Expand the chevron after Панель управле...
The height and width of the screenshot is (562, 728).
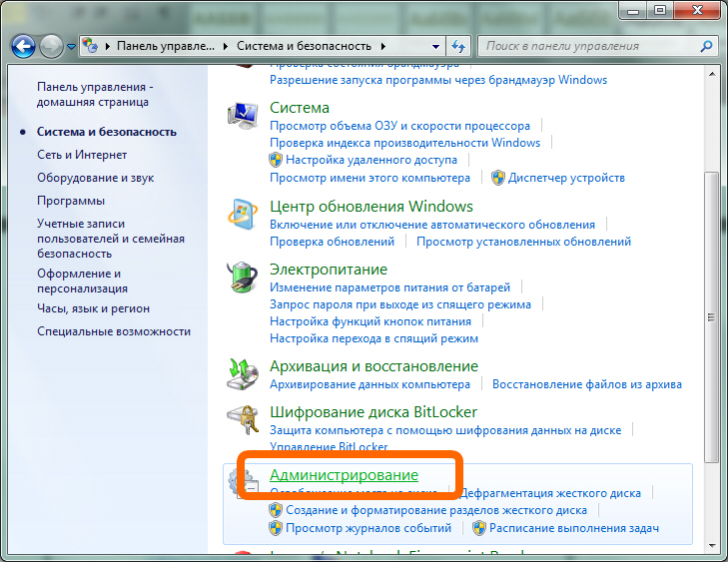pyautogui.click(x=226, y=46)
